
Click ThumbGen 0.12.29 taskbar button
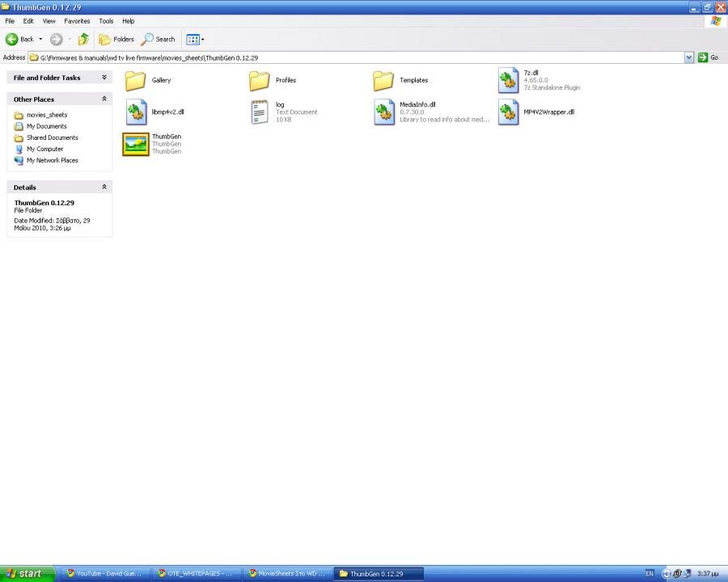pos(379,574)
